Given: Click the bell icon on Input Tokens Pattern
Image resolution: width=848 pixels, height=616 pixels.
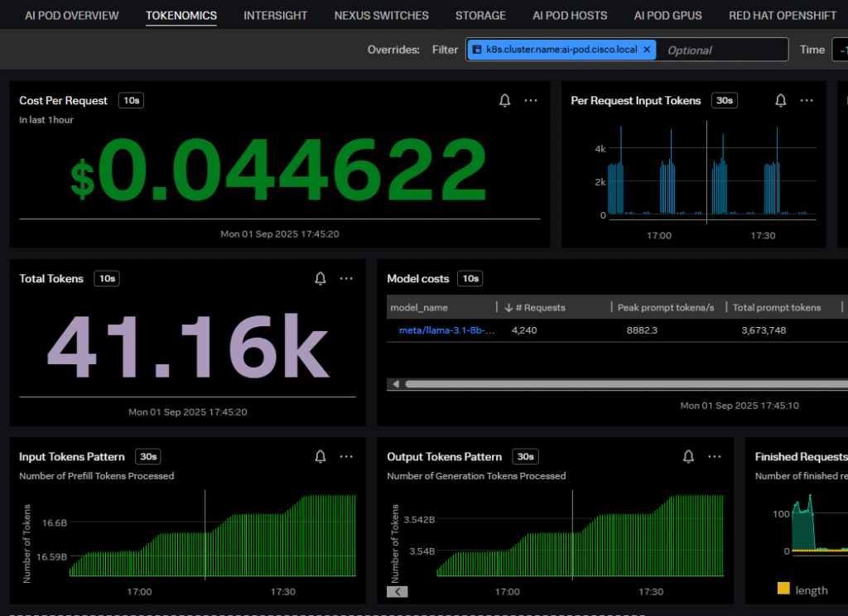Looking at the screenshot, I should click(x=320, y=457).
